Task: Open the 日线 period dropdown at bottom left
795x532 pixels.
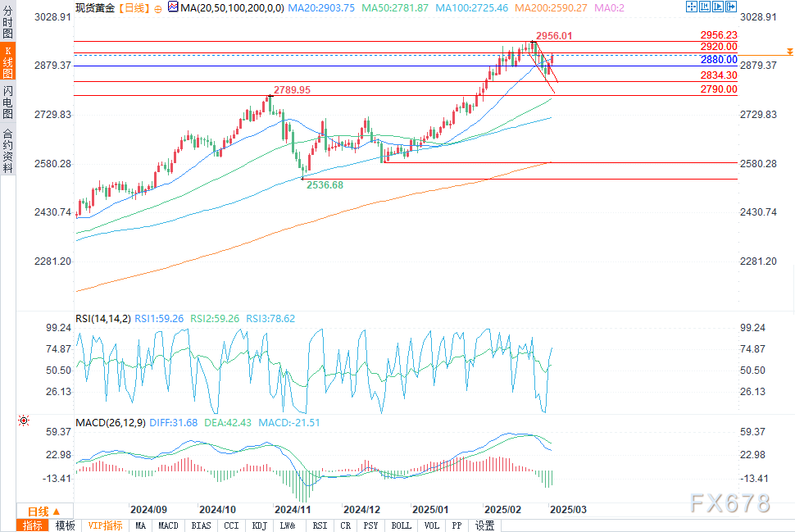Action: pos(43,510)
